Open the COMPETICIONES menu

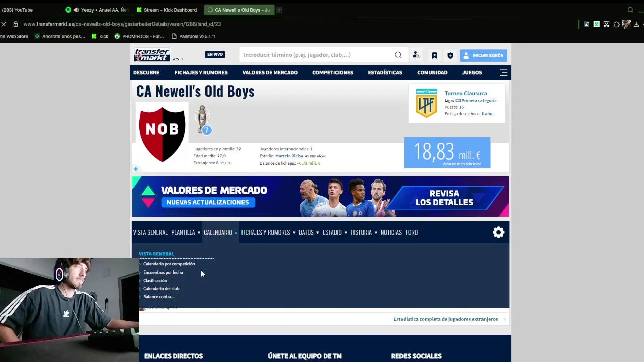333,72
